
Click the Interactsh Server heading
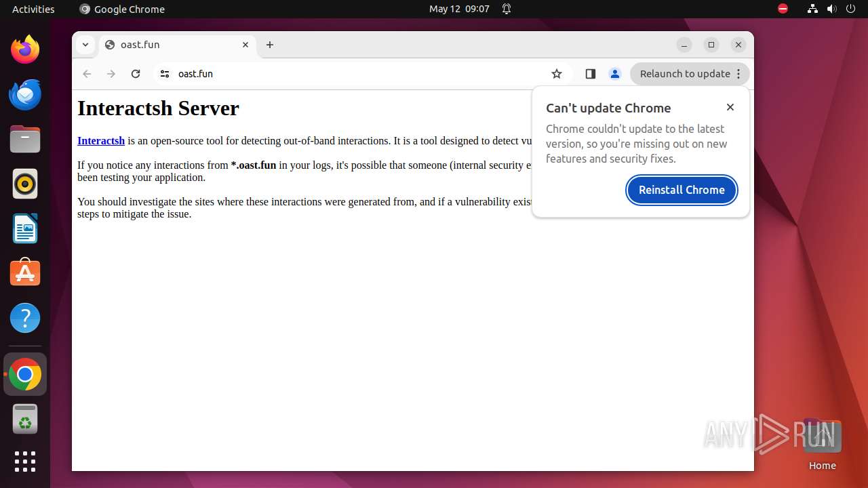pyautogui.click(x=158, y=108)
